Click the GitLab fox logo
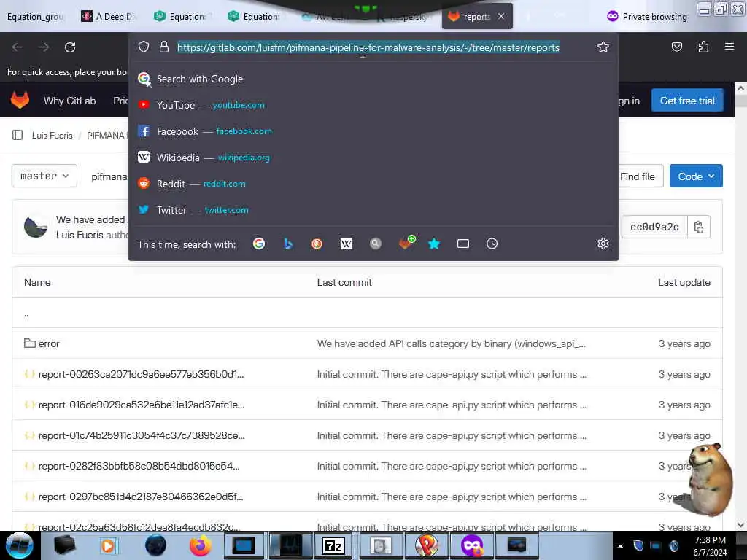747x560 pixels. 20,101
